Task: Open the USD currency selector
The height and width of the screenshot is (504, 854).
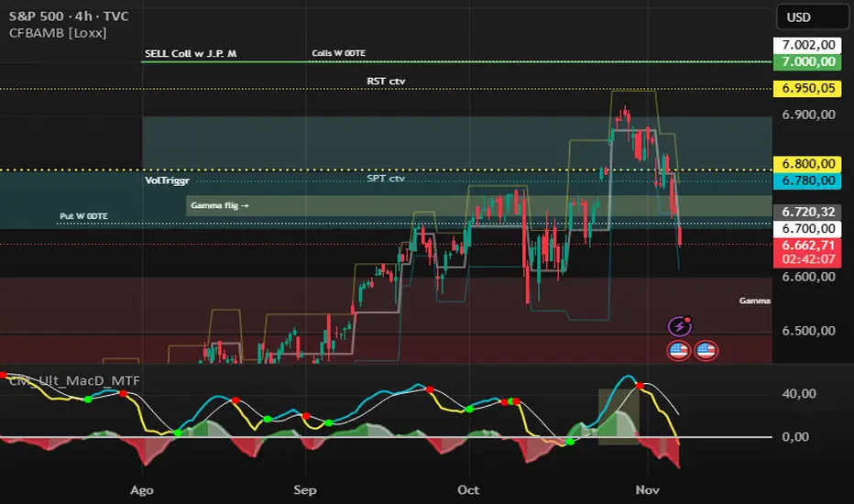Action: pos(812,16)
